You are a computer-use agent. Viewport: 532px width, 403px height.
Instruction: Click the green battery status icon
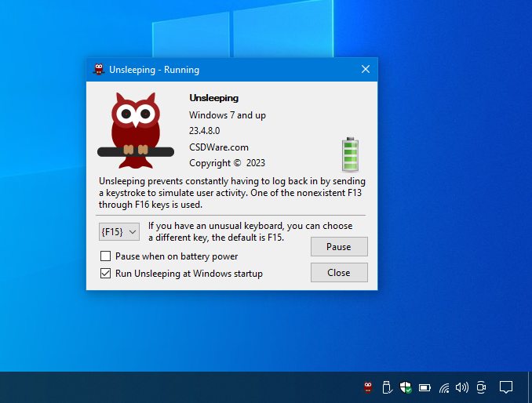click(x=350, y=154)
